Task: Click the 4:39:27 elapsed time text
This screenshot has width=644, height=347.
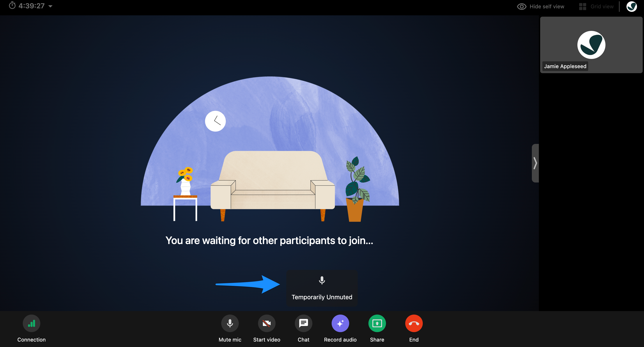Action: pos(32,6)
